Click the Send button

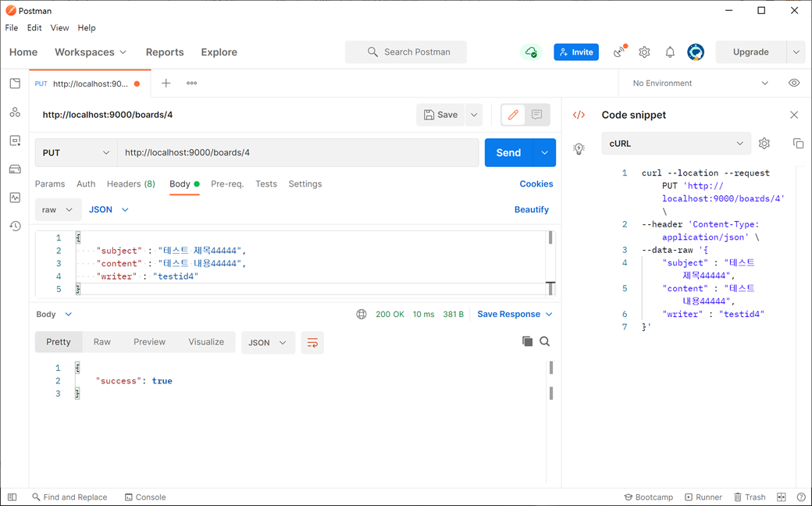click(508, 152)
